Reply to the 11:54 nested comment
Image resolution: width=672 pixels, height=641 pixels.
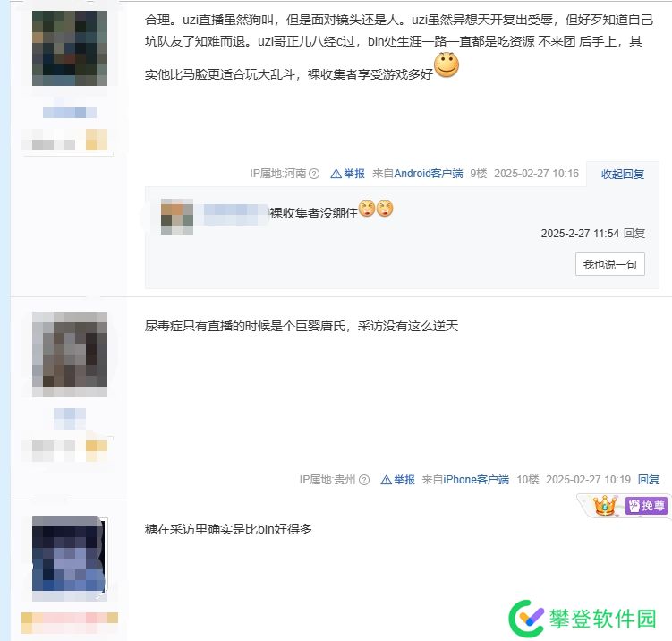click(x=634, y=234)
